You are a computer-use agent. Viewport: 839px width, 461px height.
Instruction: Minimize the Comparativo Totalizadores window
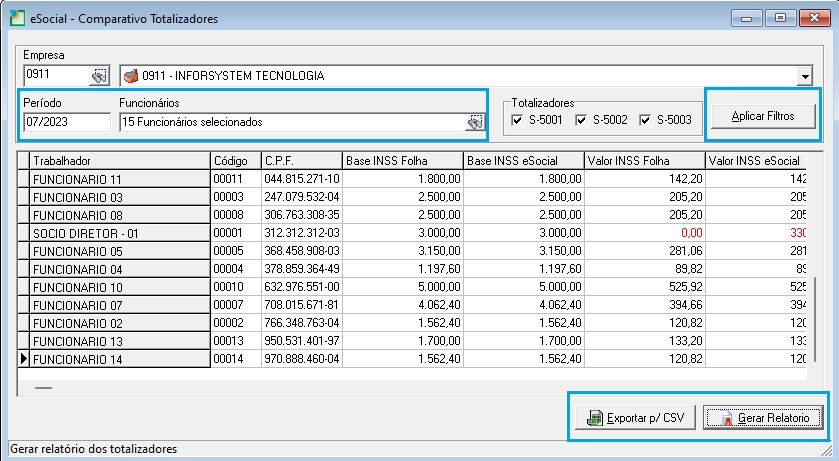(747, 18)
